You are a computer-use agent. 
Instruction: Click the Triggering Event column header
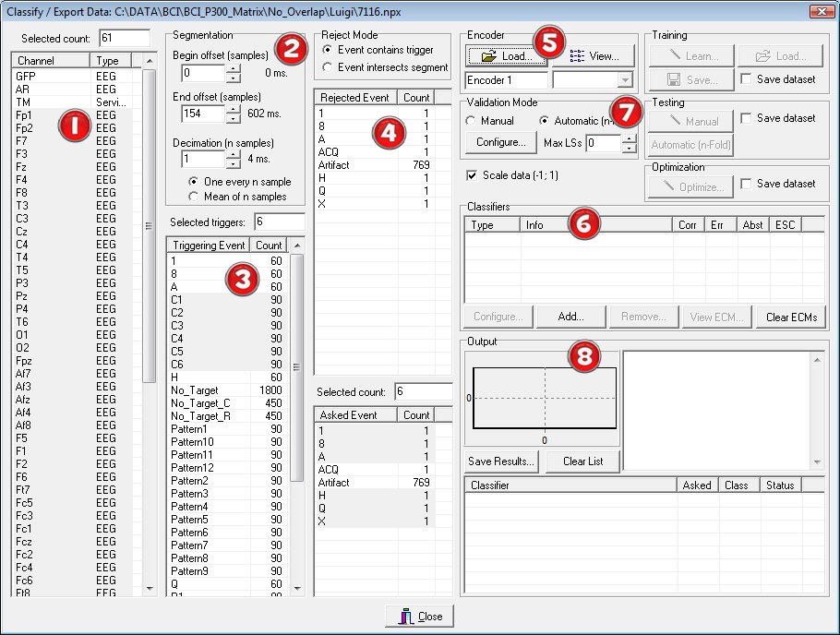[x=209, y=245]
